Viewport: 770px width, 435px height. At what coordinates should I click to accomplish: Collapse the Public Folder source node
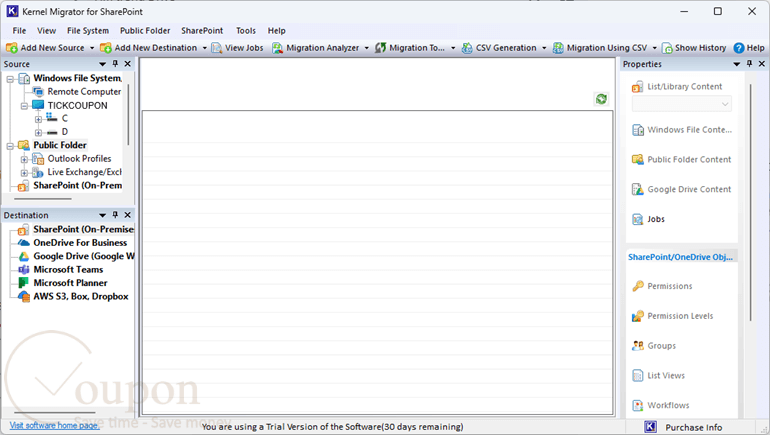click(10, 146)
